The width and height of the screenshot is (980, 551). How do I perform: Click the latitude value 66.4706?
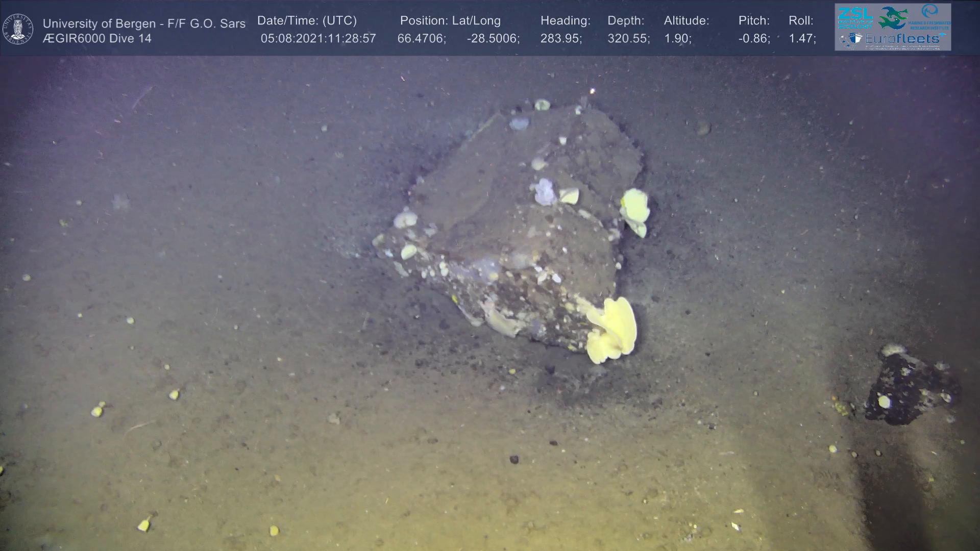click(x=422, y=39)
